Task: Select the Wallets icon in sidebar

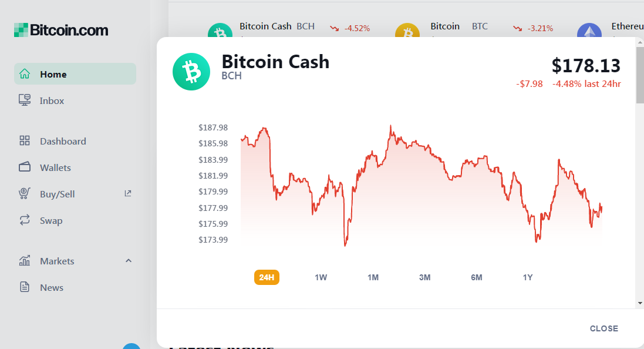Action: pos(25,167)
